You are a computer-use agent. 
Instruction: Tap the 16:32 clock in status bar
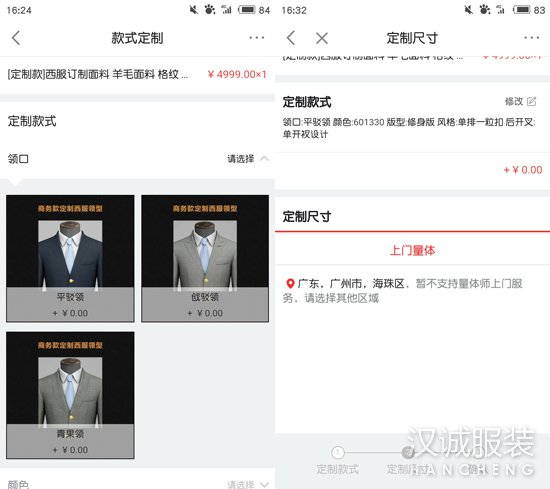click(x=294, y=10)
